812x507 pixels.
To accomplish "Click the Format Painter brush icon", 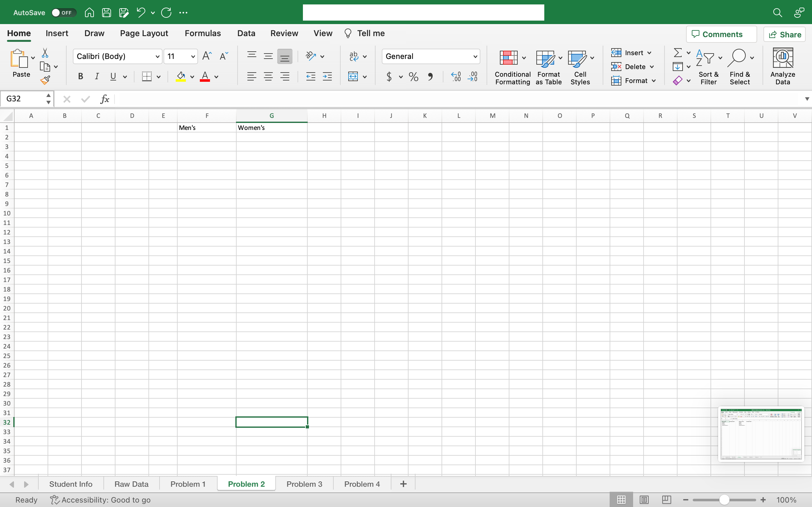I will click(45, 80).
